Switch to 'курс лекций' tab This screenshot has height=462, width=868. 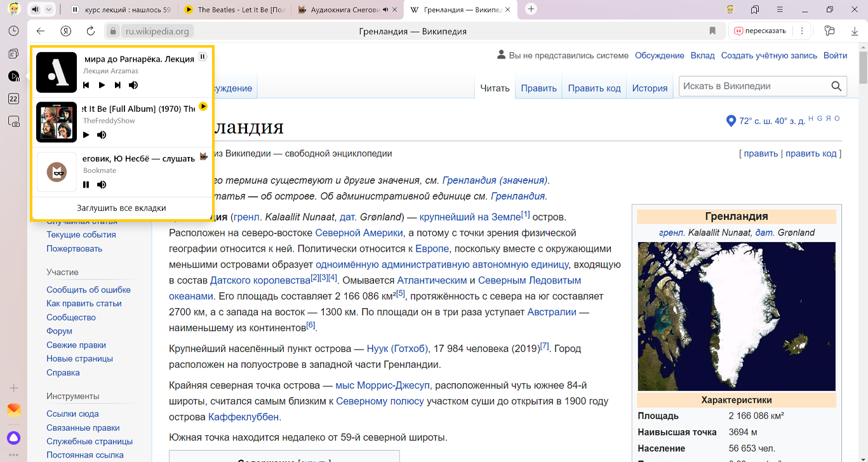click(121, 10)
